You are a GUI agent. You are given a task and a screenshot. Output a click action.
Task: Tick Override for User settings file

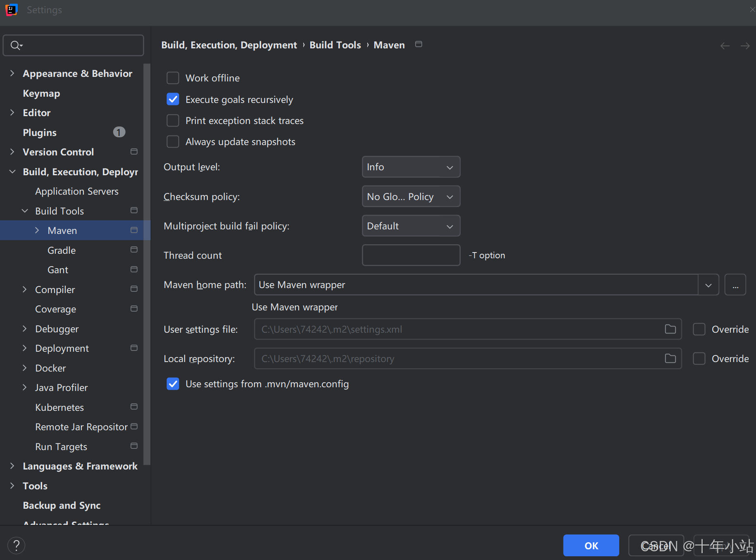click(x=699, y=329)
